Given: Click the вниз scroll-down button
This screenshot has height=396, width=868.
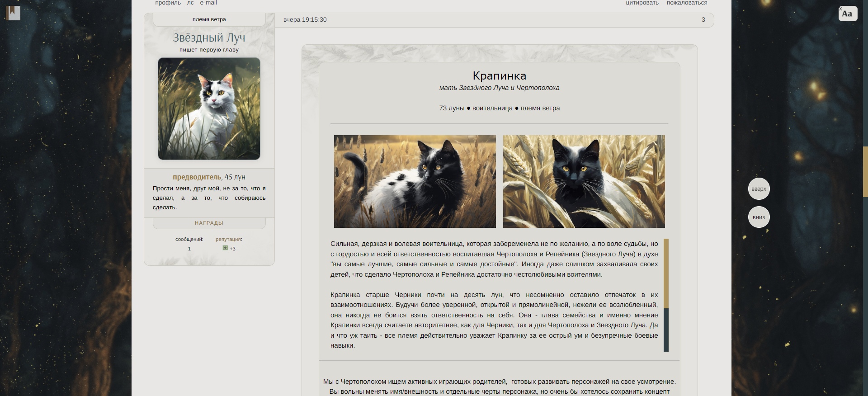Looking at the screenshot, I should (x=759, y=217).
